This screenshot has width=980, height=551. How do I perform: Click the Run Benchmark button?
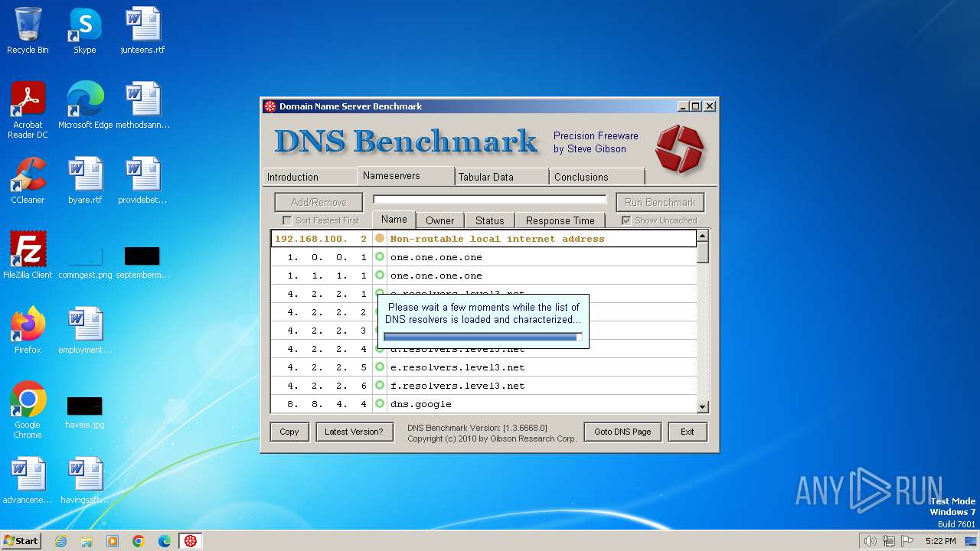(660, 202)
